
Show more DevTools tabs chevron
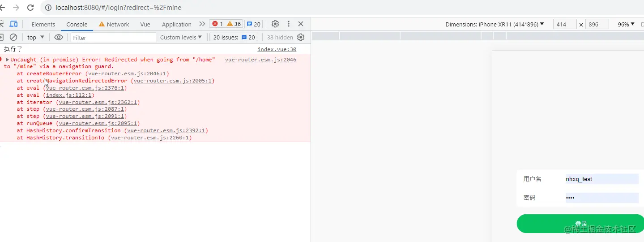point(202,24)
